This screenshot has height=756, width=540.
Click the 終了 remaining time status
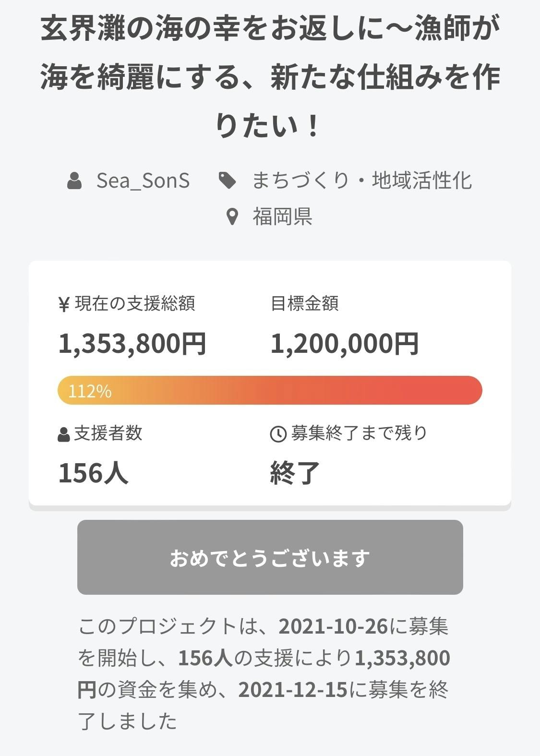click(295, 473)
